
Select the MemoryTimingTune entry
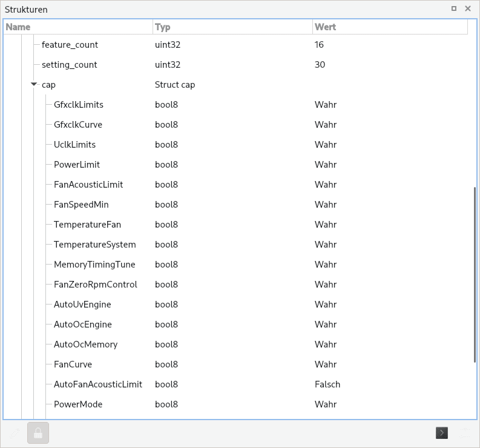(94, 265)
